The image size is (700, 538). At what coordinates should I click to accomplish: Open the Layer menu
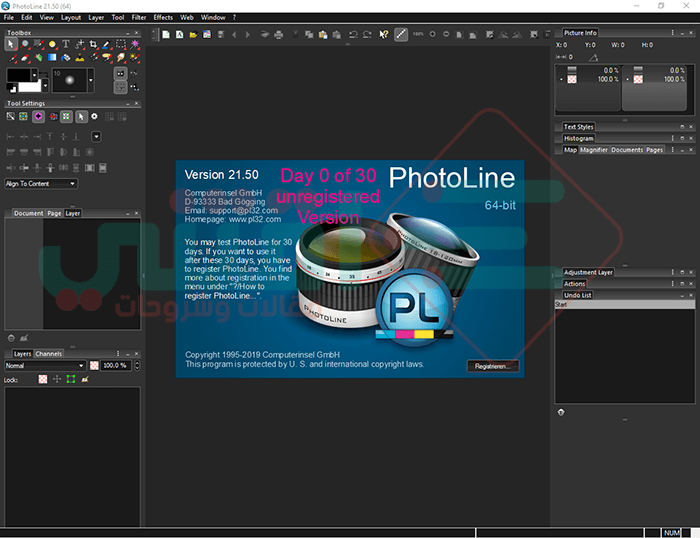pos(96,17)
